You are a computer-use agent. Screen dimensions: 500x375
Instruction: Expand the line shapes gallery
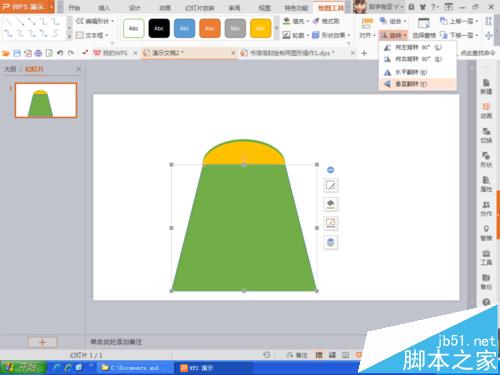pos(69,36)
